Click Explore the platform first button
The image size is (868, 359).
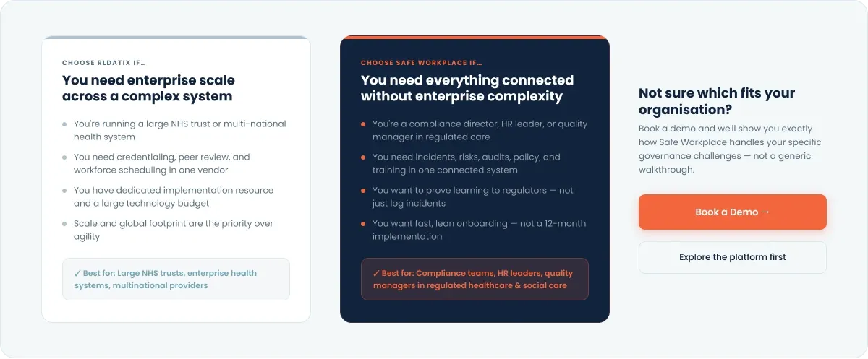point(732,257)
